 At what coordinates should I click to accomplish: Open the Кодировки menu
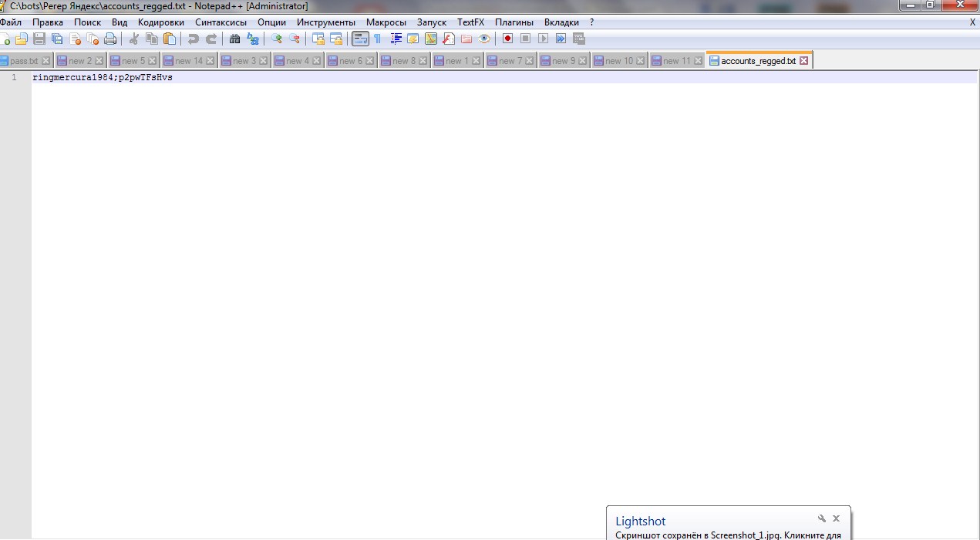(161, 22)
